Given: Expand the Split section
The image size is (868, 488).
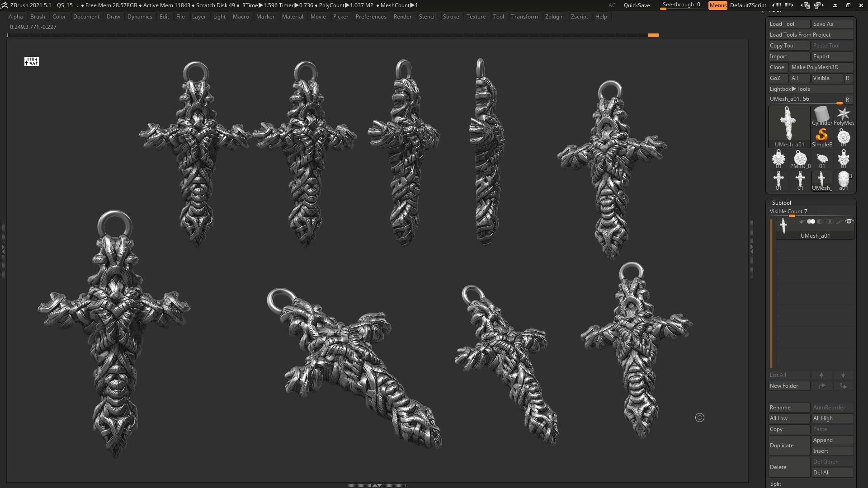Looking at the screenshot, I should click(x=776, y=483).
